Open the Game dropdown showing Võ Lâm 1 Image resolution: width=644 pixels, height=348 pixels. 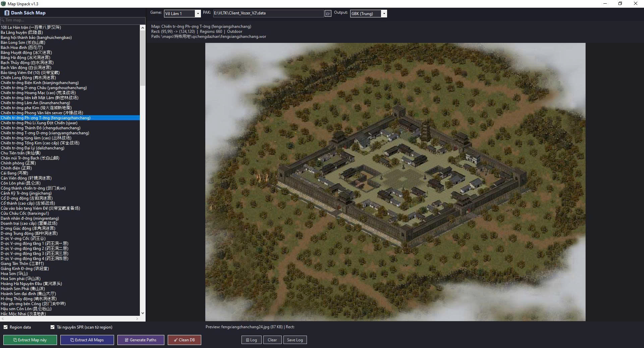[179, 14]
